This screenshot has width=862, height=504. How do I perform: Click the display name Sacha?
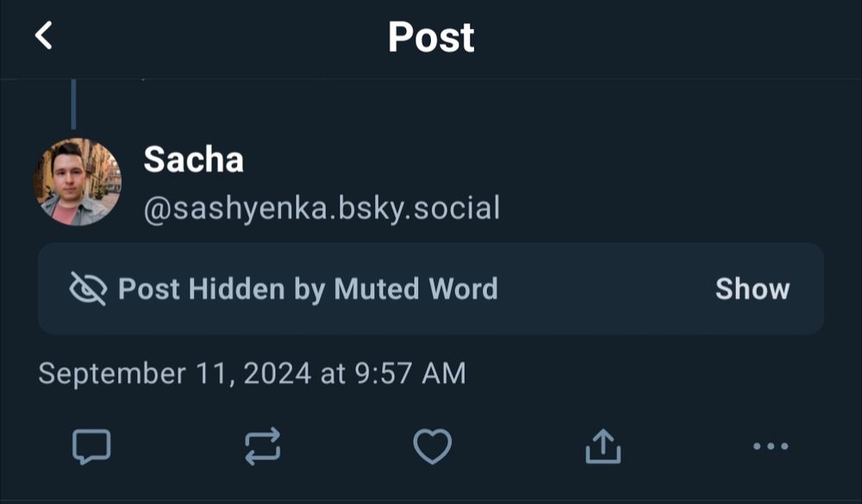(x=191, y=159)
